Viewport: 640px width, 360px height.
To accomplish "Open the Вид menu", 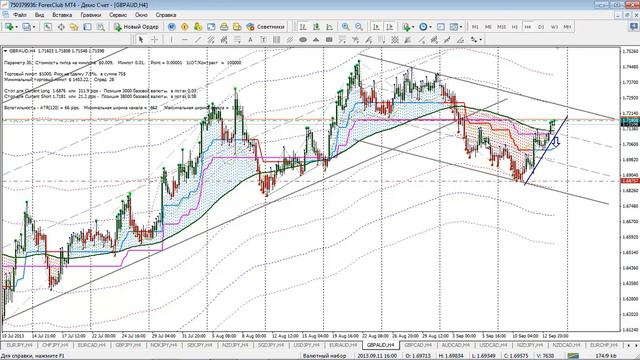I will [39, 15].
